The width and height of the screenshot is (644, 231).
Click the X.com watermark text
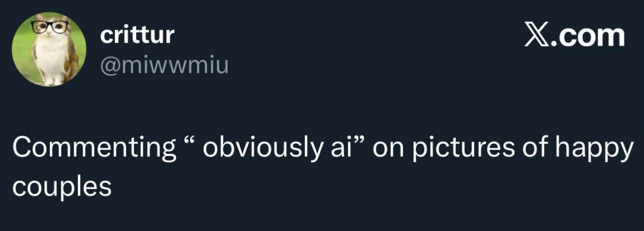point(574,35)
